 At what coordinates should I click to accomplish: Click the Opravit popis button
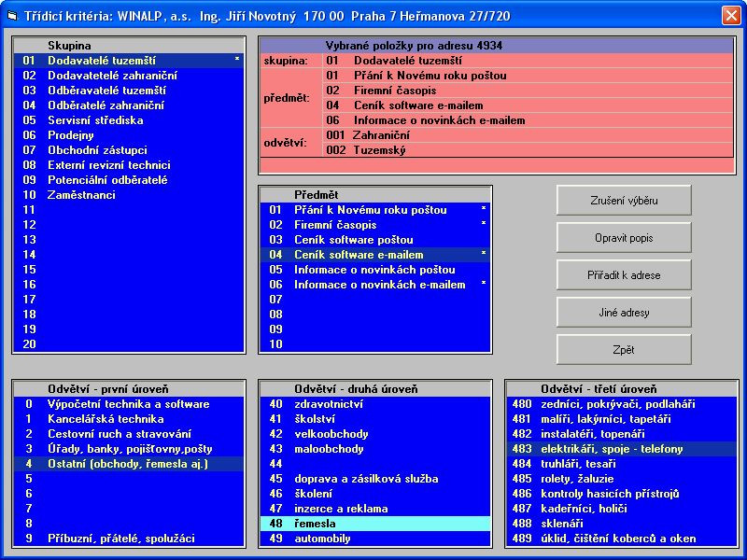pyautogui.click(x=624, y=238)
